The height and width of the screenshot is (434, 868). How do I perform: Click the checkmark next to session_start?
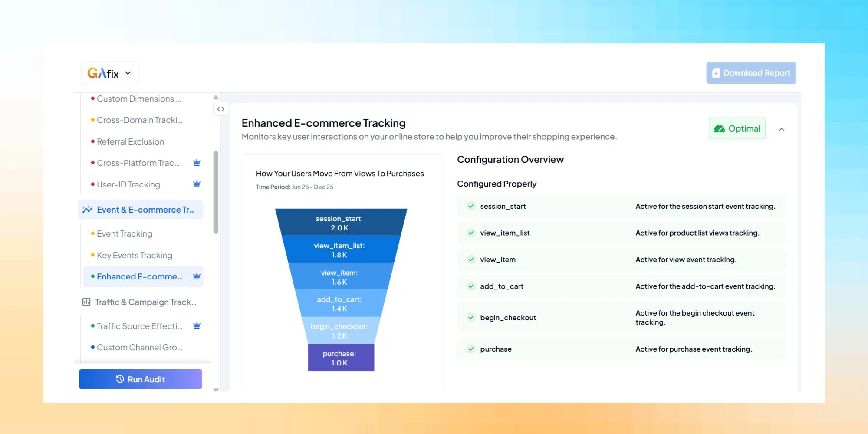[x=471, y=206]
